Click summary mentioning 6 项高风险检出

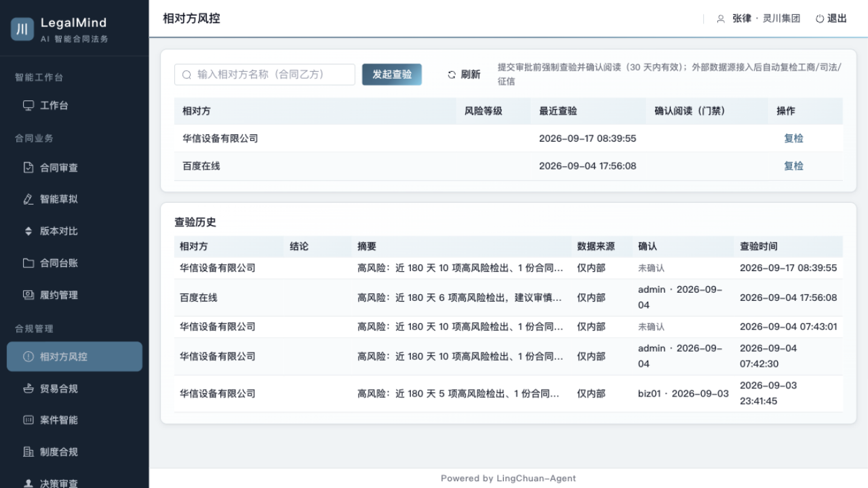point(460,298)
